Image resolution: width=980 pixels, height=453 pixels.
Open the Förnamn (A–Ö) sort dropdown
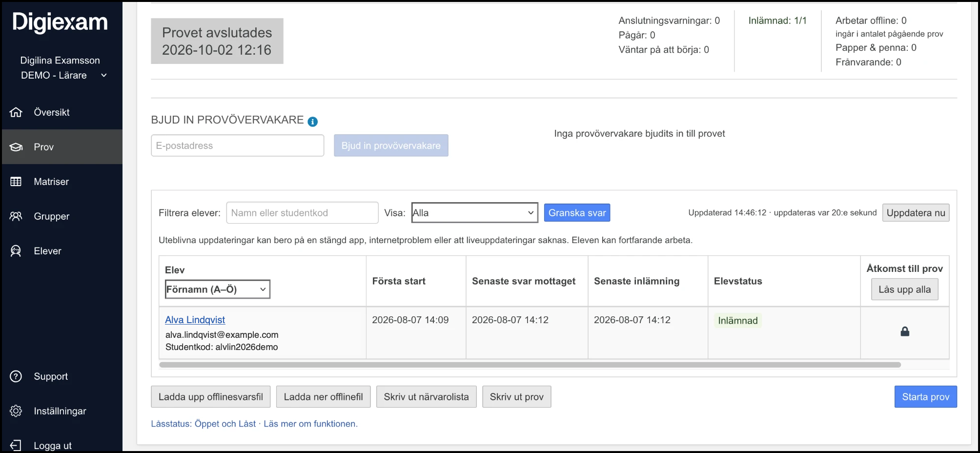217,289
